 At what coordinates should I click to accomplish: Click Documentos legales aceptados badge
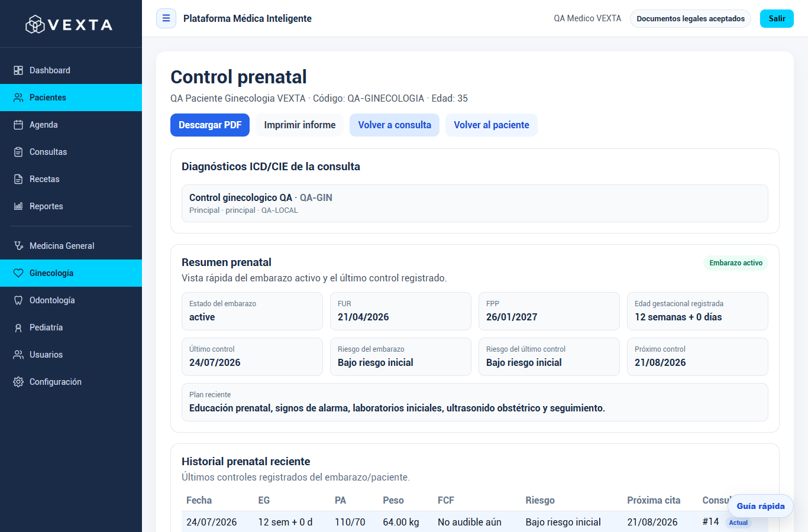click(691, 18)
